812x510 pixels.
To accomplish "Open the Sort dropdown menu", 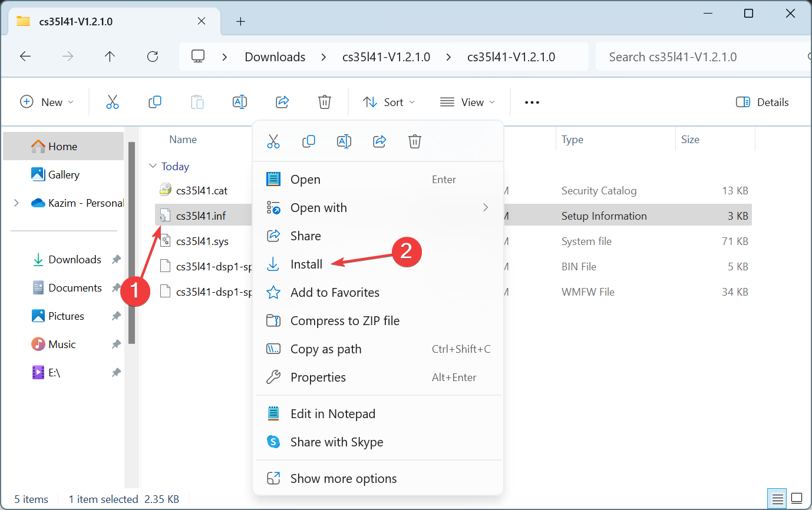I will pyautogui.click(x=389, y=102).
